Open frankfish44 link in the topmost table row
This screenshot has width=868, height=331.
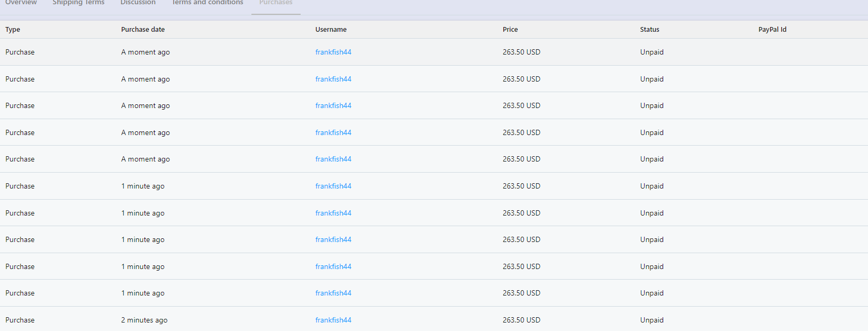[333, 52]
